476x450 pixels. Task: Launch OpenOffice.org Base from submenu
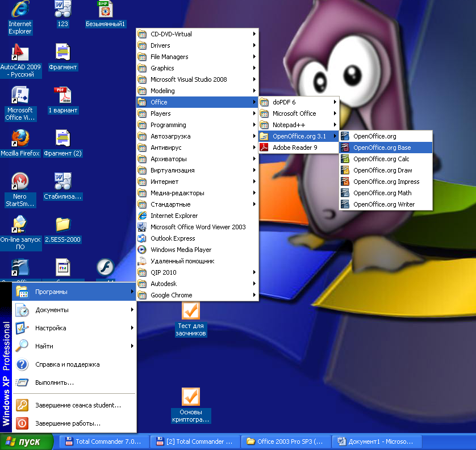[x=386, y=148]
